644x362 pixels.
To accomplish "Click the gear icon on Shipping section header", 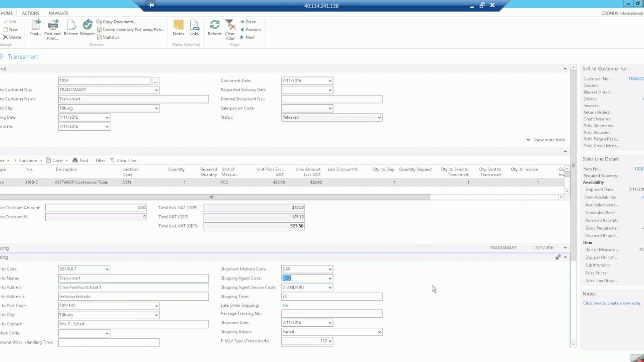I will pyautogui.click(x=557, y=257).
